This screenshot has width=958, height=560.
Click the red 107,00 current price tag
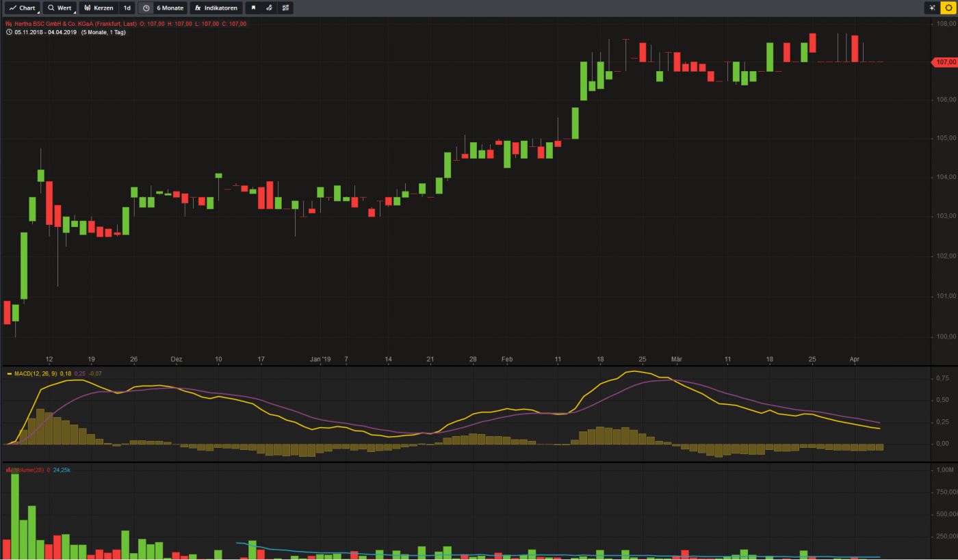(x=944, y=62)
